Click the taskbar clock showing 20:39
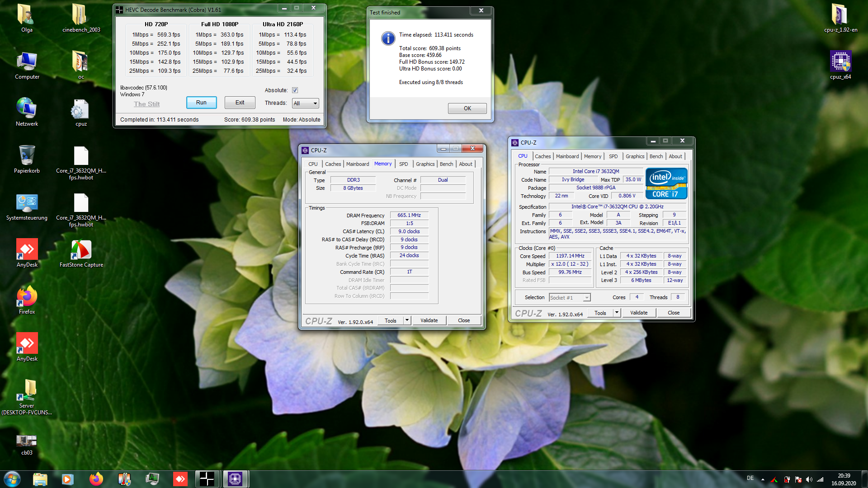868x488 pixels. 844,479
